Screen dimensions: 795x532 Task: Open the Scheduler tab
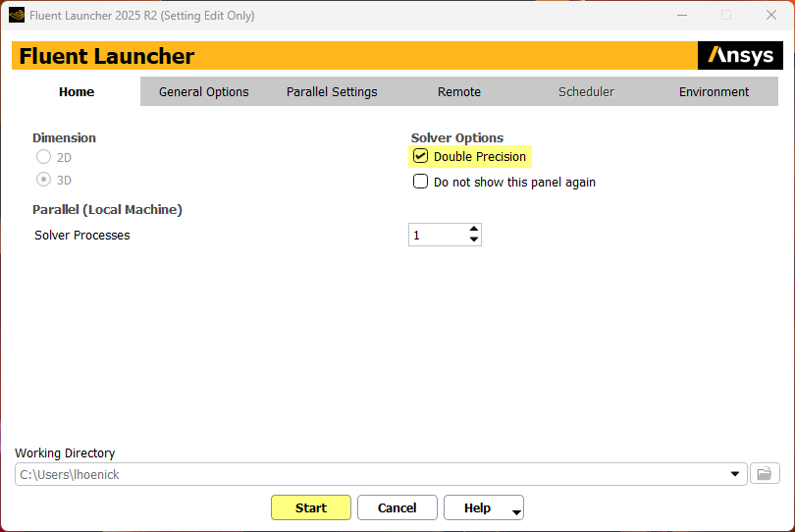[586, 92]
